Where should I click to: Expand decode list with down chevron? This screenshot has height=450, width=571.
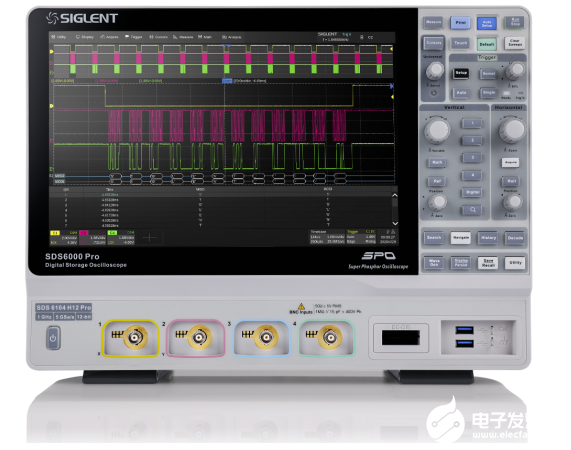coord(395,223)
